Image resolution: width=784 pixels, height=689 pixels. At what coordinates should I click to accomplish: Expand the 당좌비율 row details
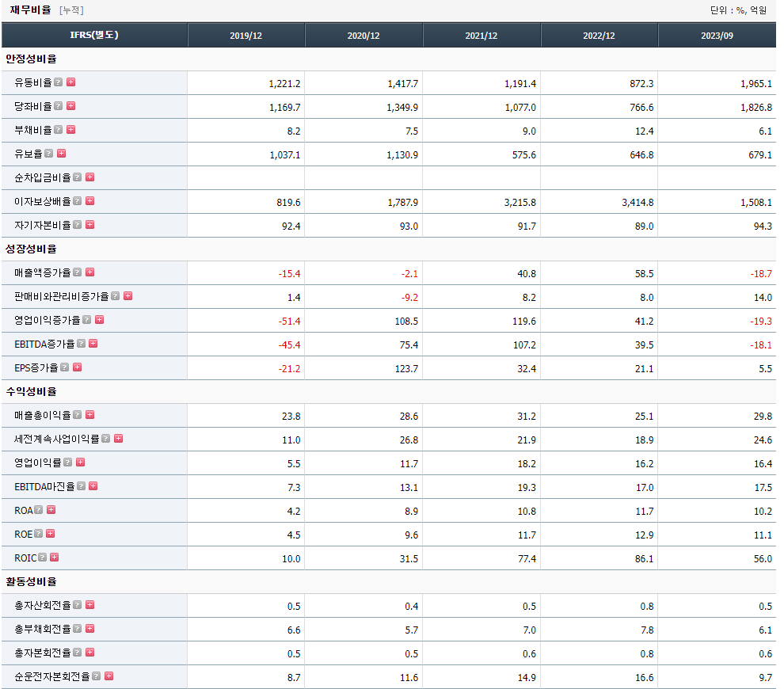pos(71,105)
